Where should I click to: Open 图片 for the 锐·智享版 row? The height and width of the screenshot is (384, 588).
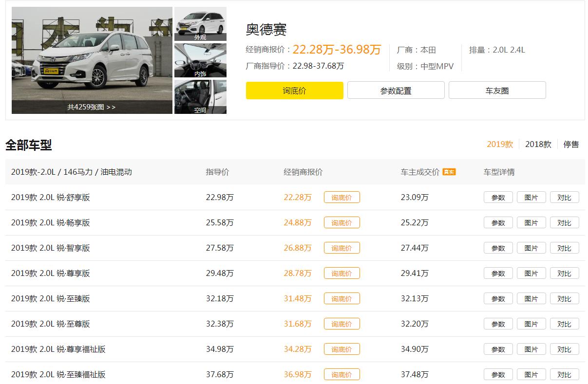[531, 248]
